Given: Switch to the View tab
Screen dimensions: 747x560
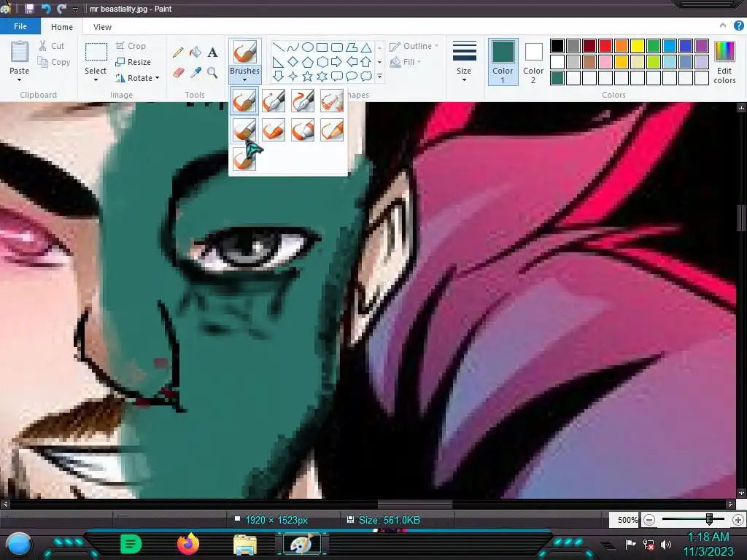Looking at the screenshot, I should pyautogui.click(x=102, y=27).
